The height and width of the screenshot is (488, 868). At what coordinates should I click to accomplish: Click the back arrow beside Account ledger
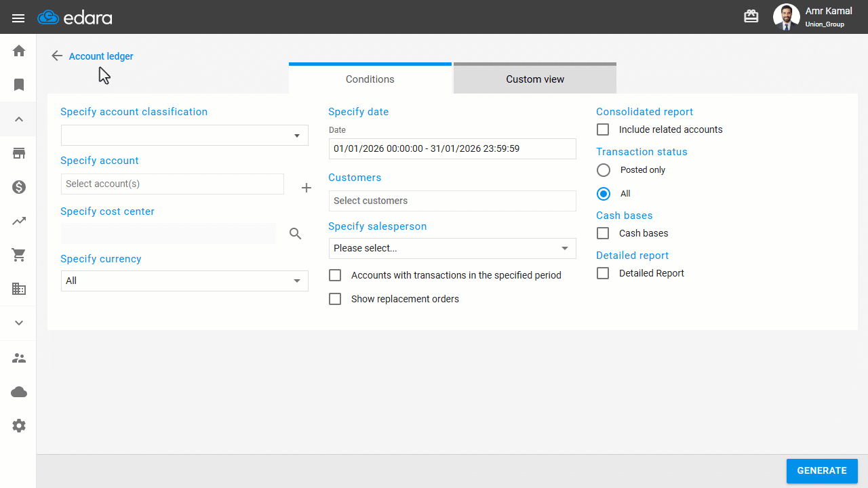tap(57, 56)
